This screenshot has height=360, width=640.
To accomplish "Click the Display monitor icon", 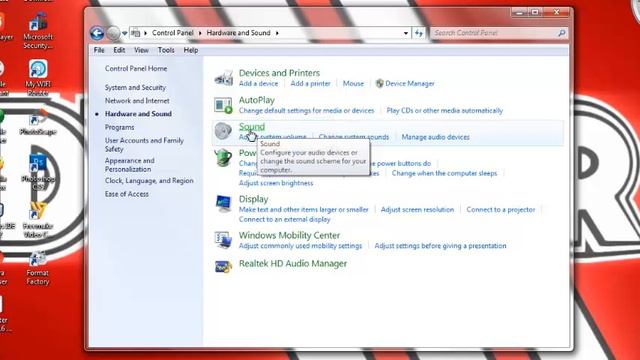I will tap(223, 204).
